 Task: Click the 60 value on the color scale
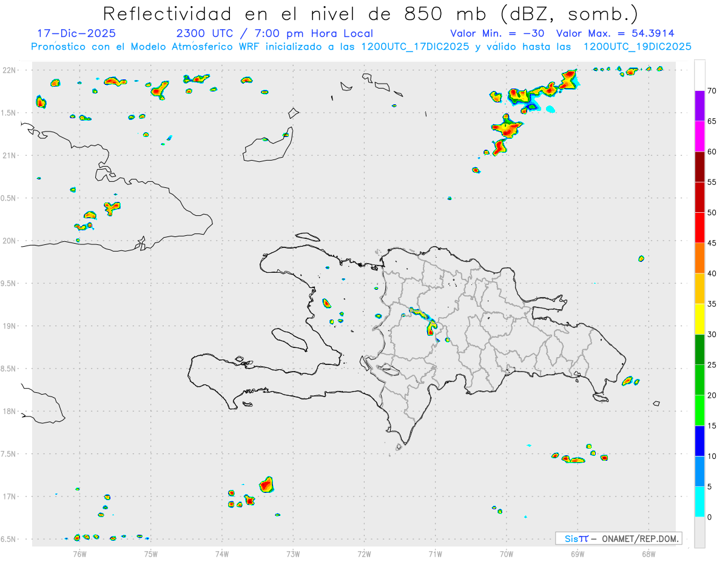tap(712, 152)
